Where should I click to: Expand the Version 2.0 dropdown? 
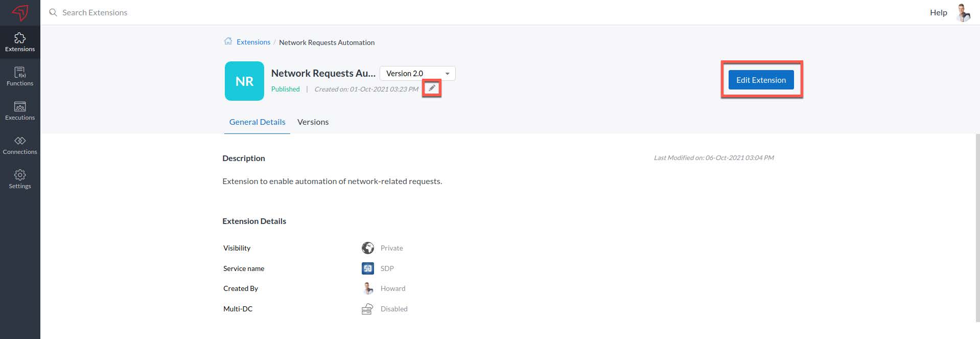(x=417, y=73)
